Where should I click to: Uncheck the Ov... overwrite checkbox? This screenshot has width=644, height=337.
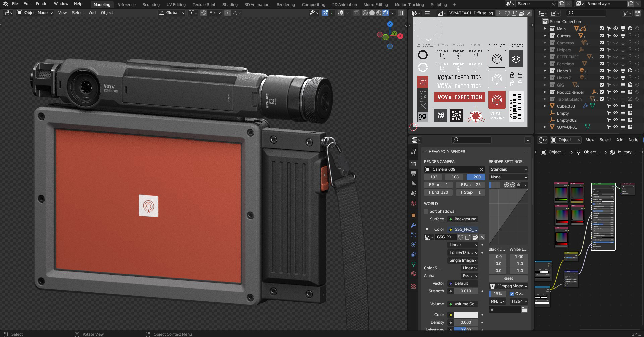(x=512, y=294)
